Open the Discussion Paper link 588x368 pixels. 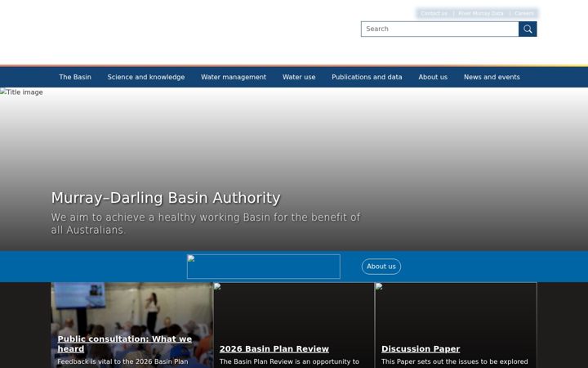(x=421, y=349)
